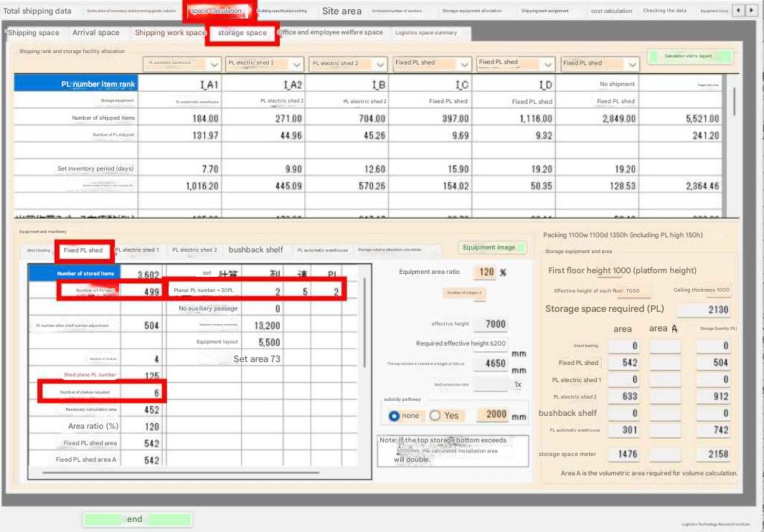Click the subsidy pathway 2000 mm field
Viewport: 764px width, 532px height.
pos(495,415)
